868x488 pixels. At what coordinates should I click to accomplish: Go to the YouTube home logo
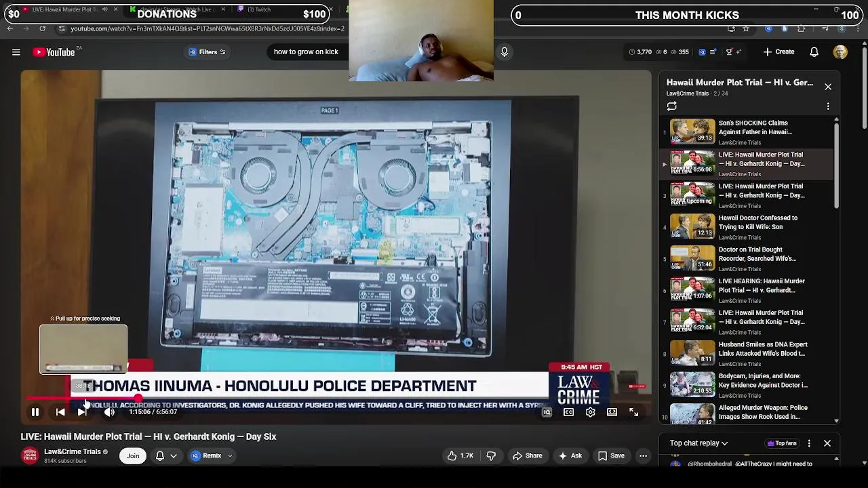click(x=54, y=52)
